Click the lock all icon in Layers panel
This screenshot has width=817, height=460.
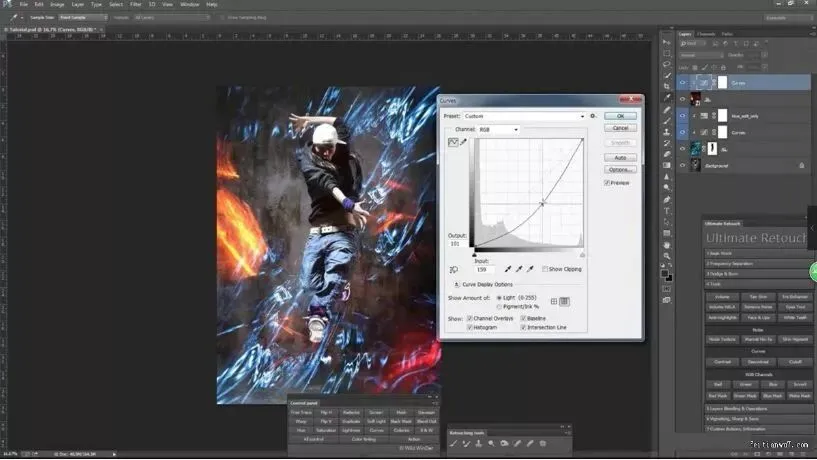pos(723,68)
